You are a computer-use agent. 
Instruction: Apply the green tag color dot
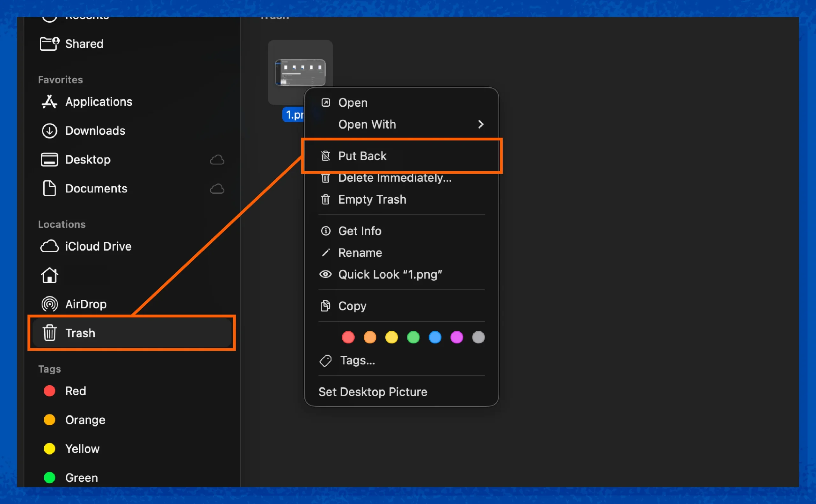(413, 337)
